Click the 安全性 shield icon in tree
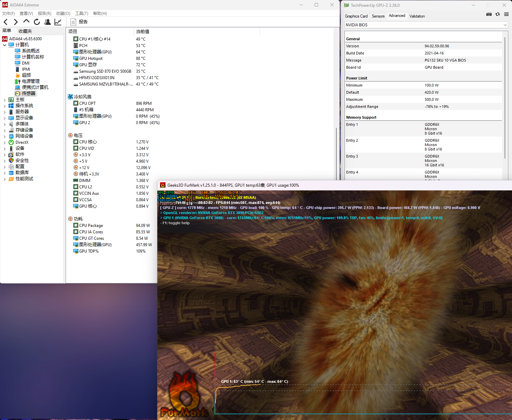 coord(11,161)
